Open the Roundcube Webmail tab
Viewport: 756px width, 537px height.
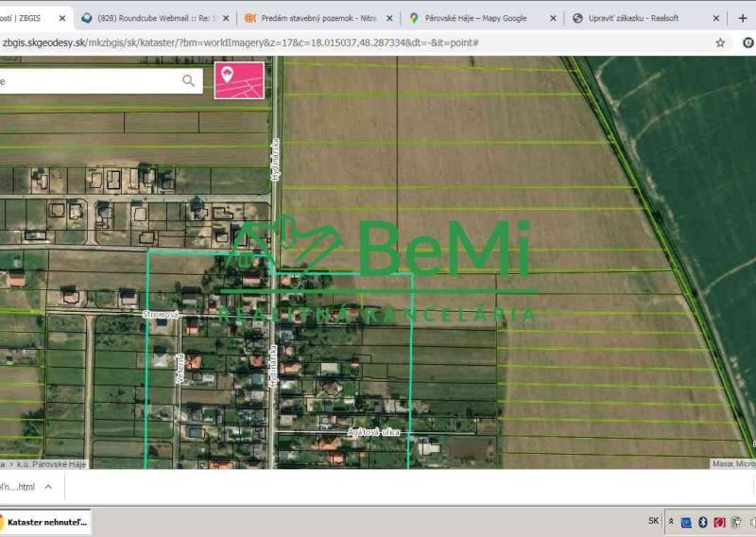(x=157, y=18)
